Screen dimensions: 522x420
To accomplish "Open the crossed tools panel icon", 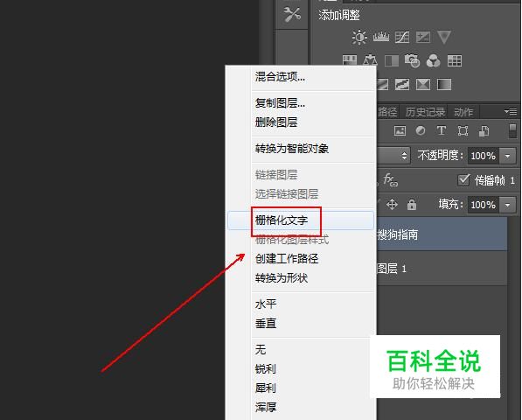I will [292, 14].
